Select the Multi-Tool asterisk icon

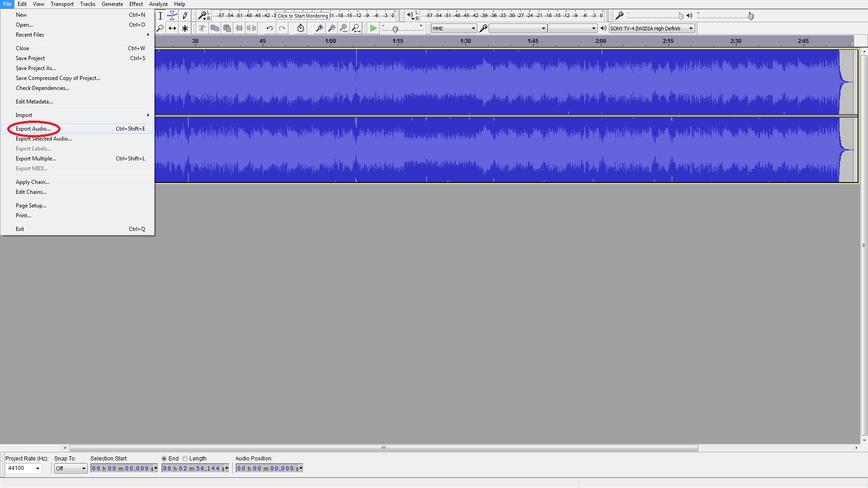pos(185,28)
